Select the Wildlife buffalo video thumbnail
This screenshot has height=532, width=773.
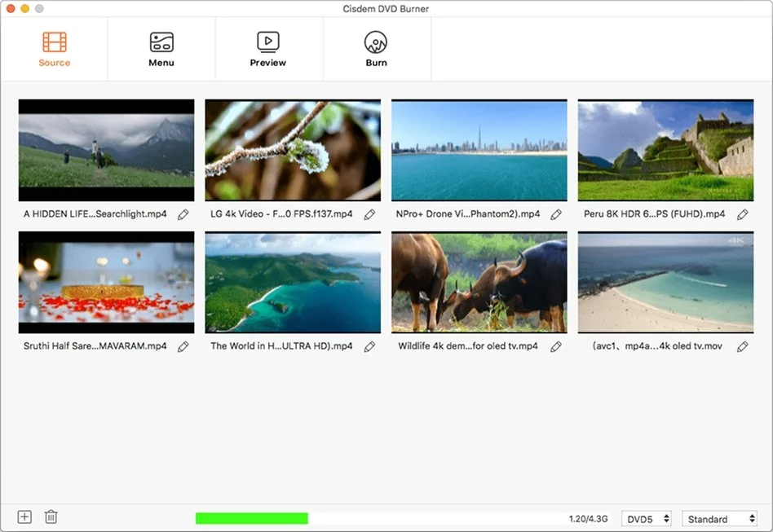pos(479,283)
